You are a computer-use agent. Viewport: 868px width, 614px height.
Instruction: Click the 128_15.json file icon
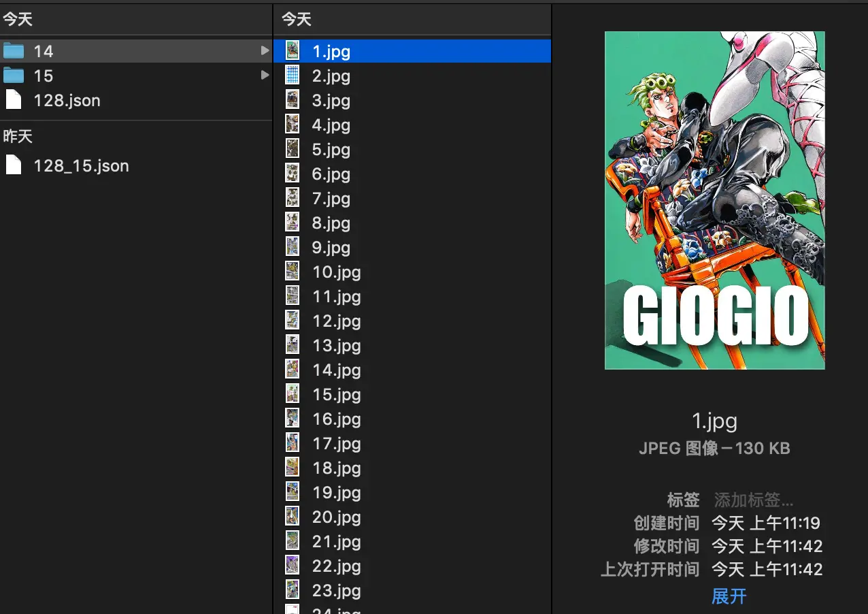(14, 165)
